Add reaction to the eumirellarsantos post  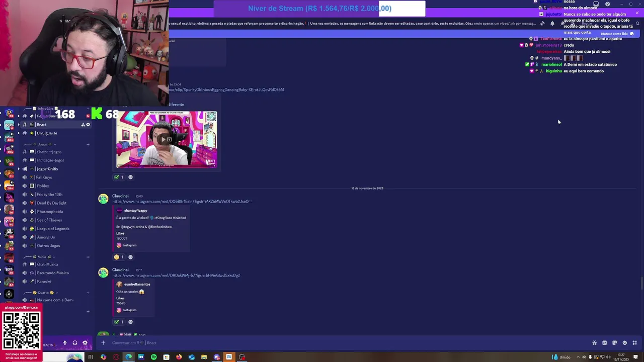point(130,322)
